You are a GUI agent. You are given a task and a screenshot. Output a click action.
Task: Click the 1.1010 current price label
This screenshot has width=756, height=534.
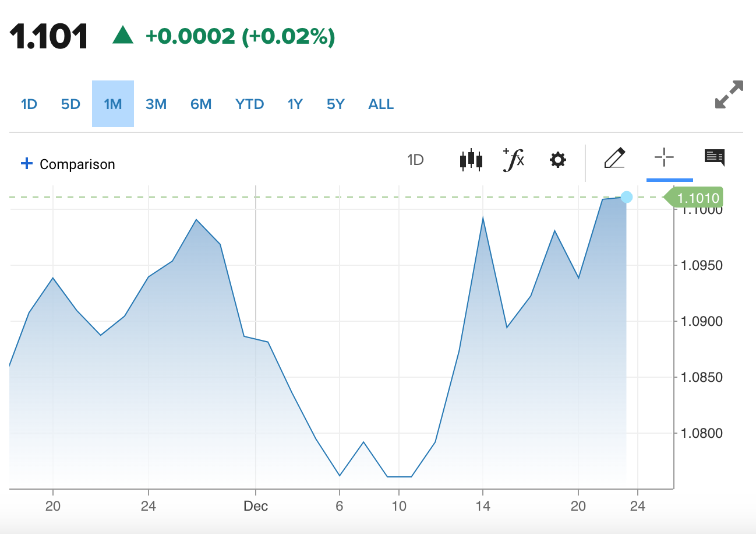pos(698,198)
